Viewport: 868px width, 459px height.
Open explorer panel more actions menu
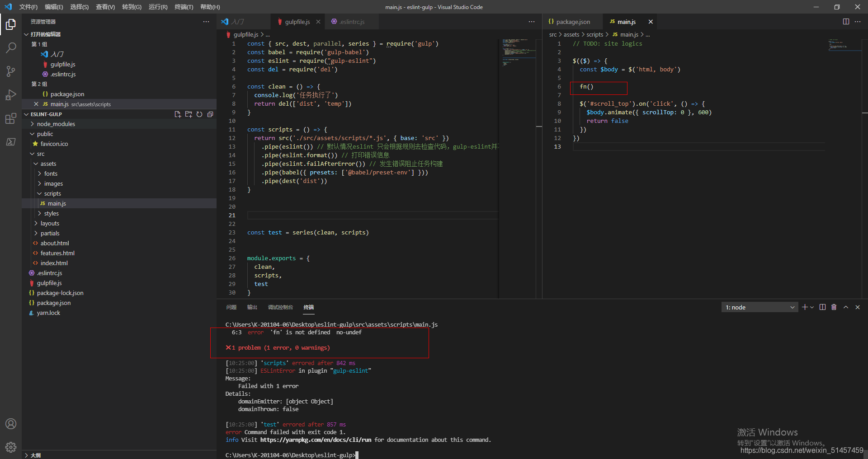[206, 22]
